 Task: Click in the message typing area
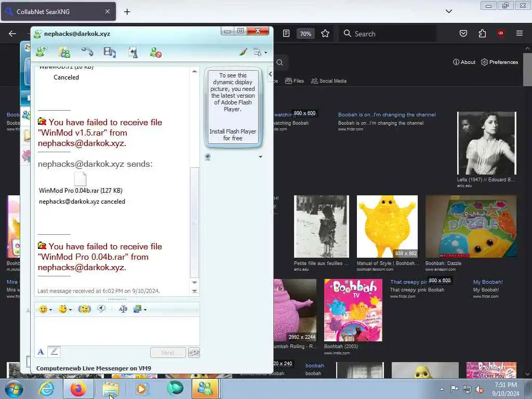click(117, 331)
